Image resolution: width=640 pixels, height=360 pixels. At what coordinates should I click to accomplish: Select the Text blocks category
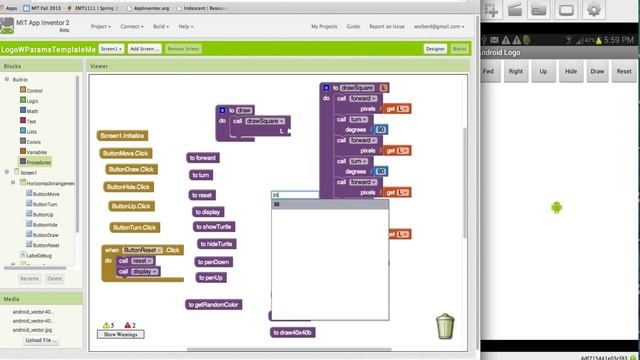[x=28, y=121]
